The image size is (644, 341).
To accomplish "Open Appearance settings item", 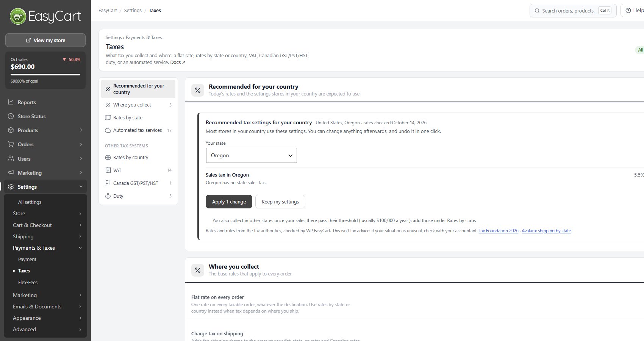I will coord(27,318).
